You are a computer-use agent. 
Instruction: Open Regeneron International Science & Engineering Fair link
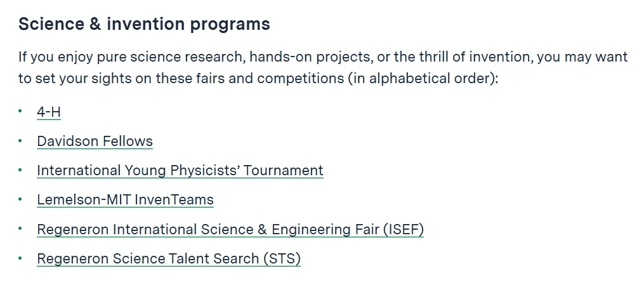pos(230,229)
